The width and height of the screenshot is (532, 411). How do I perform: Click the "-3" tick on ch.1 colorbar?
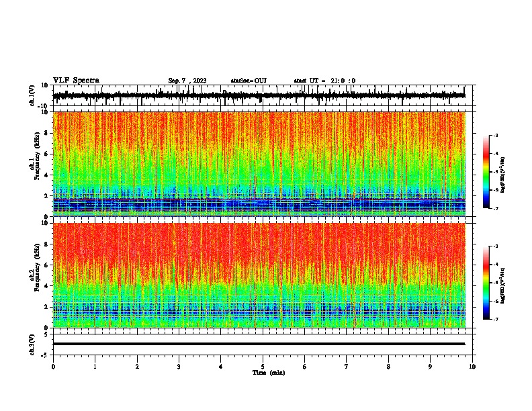pos(496,135)
